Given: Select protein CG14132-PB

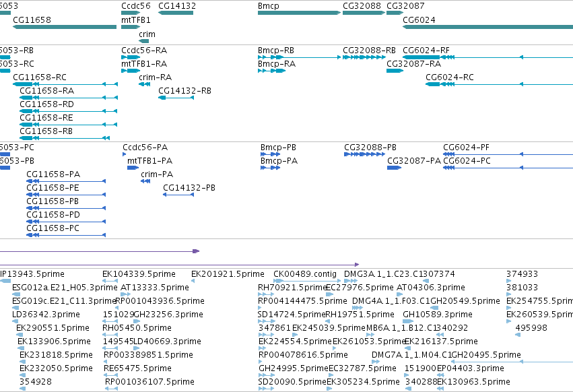Looking at the screenshot, I should pos(178,195).
